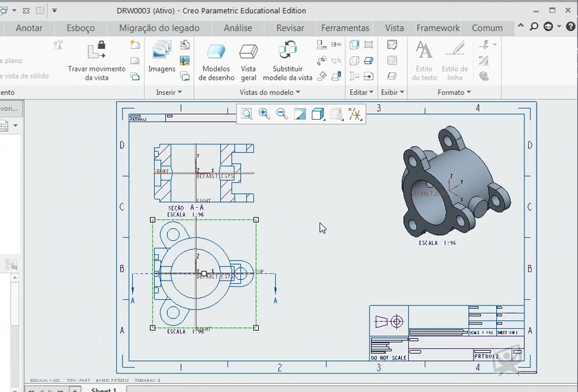The width and height of the screenshot is (578, 392).
Task: Toggle the datum display filters icon
Action: pyautogui.click(x=354, y=114)
